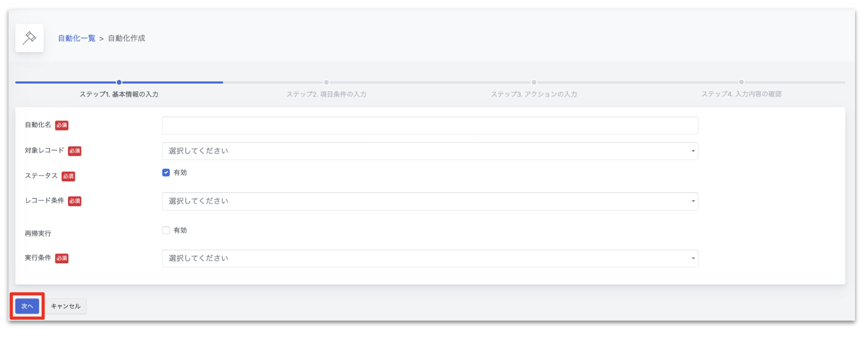Select the ステップ2 progress marker dot
This screenshot has height=337, width=868.
327,82
